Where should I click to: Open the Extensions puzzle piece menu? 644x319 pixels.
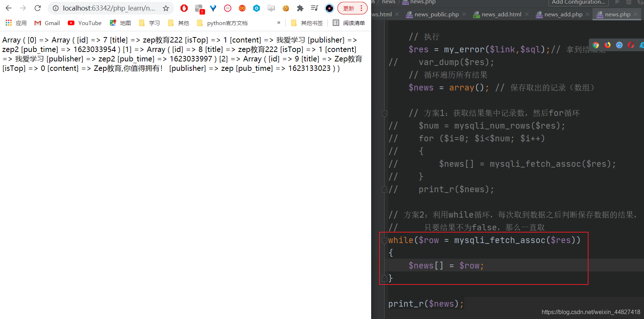(x=300, y=8)
